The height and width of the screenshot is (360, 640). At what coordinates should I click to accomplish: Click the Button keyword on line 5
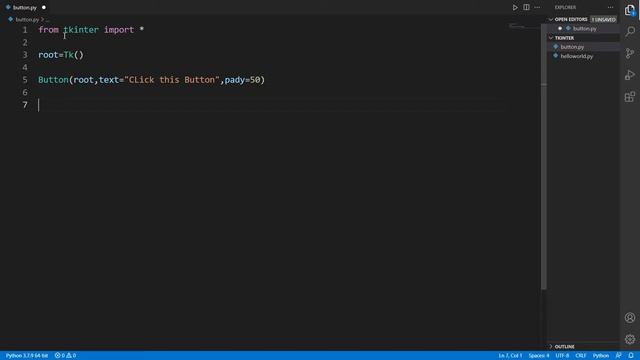pos(53,80)
